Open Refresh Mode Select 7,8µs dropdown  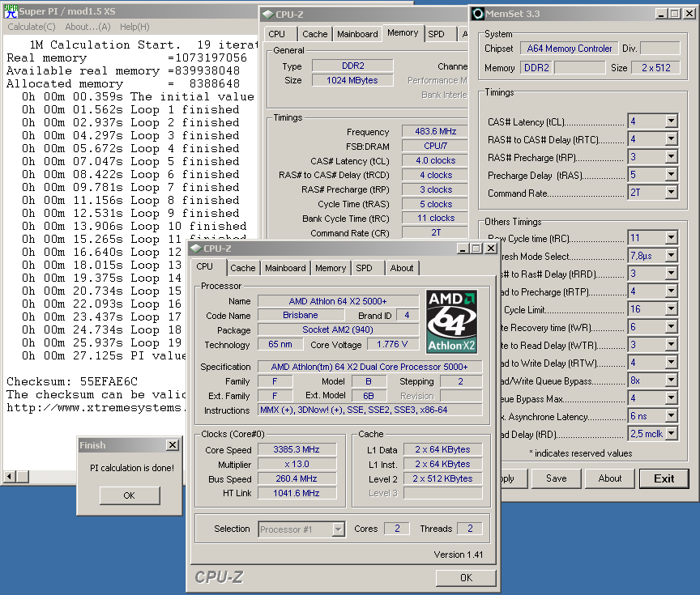click(671, 256)
